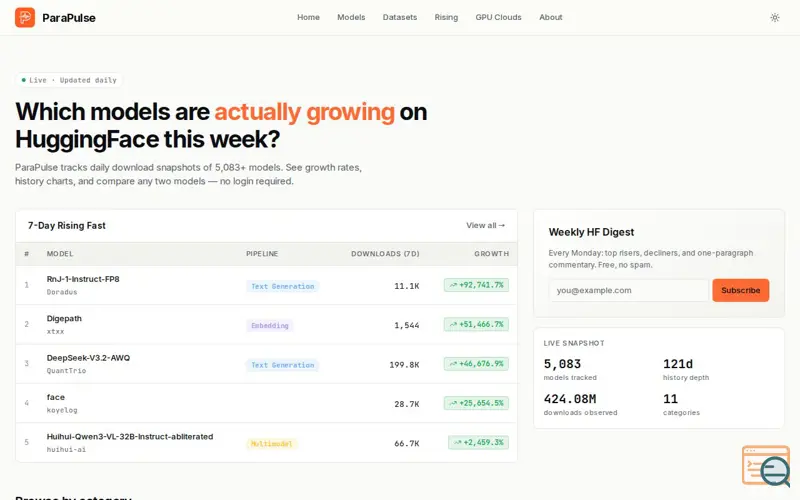Click the +92,741.7% growth trend badge
This screenshot has height=500, width=800.
pyautogui.click(x=476, y=285)
